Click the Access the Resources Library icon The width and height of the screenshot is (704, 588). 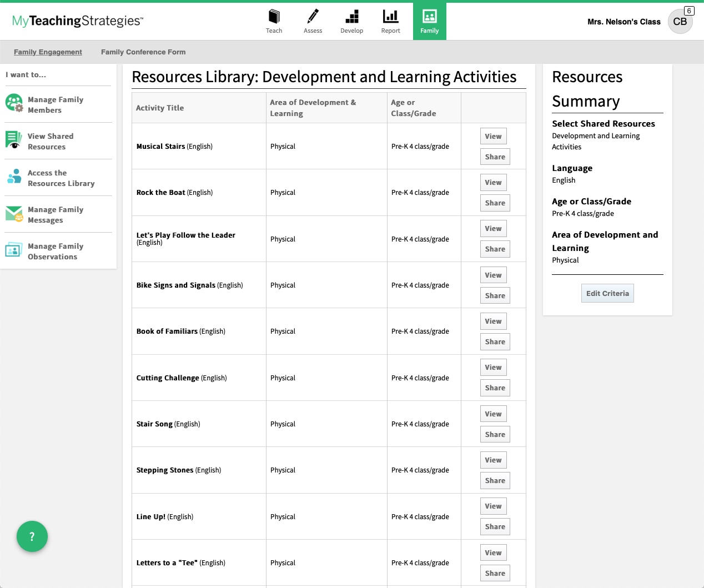(13, 177)
